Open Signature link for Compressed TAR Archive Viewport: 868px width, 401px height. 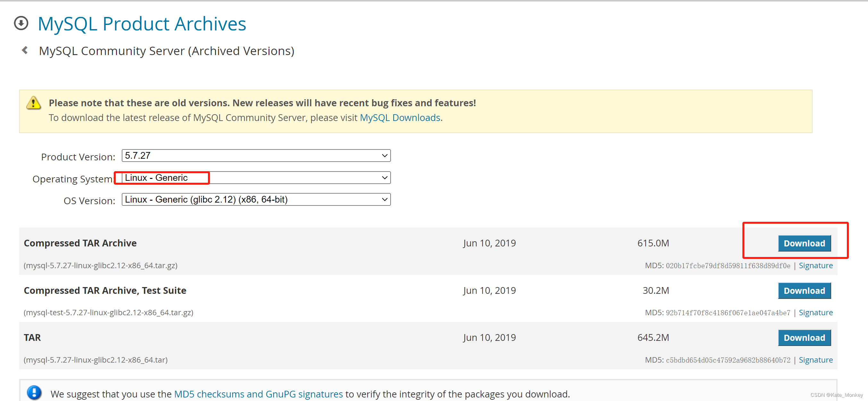pyautogui.click(x=815, y=266)
